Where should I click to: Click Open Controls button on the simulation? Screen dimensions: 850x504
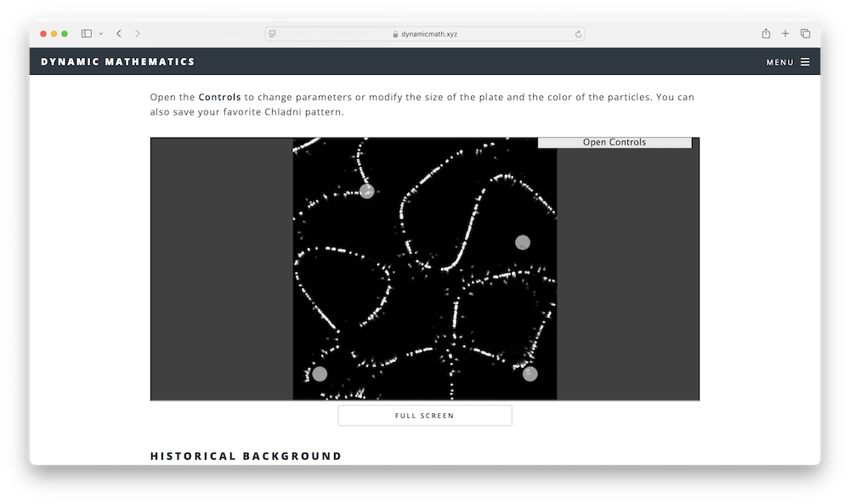[x=615, y=142]
